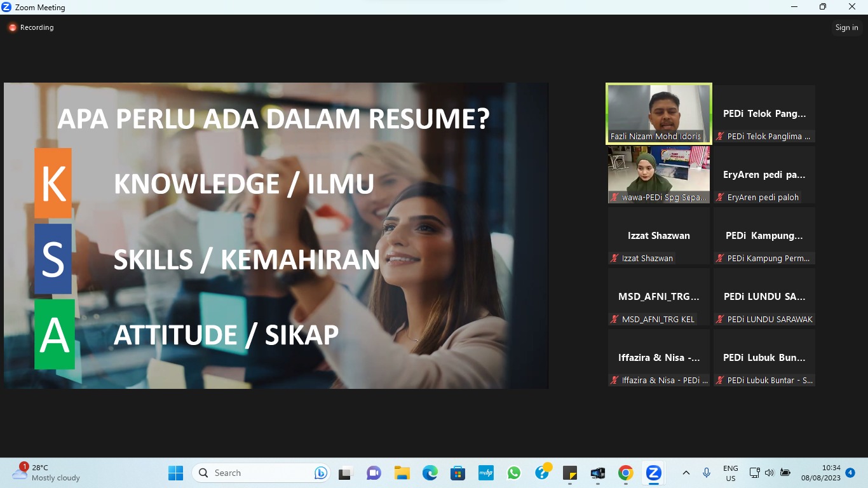Open the myHP app on taskbar

pos(486,473)
